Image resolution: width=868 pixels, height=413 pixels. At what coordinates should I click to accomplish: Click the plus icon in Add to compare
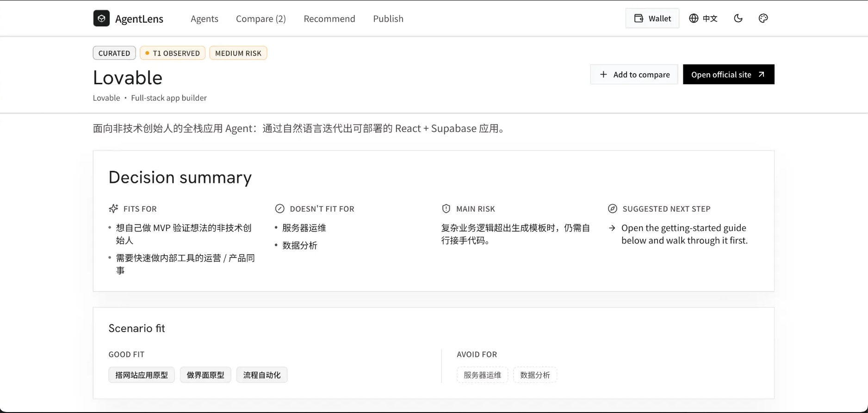pyautogui.click(x=603, y=75)
